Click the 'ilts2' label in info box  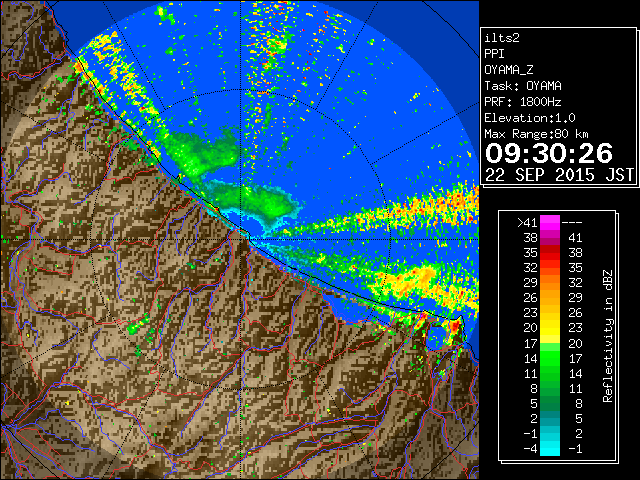(502, 38)
